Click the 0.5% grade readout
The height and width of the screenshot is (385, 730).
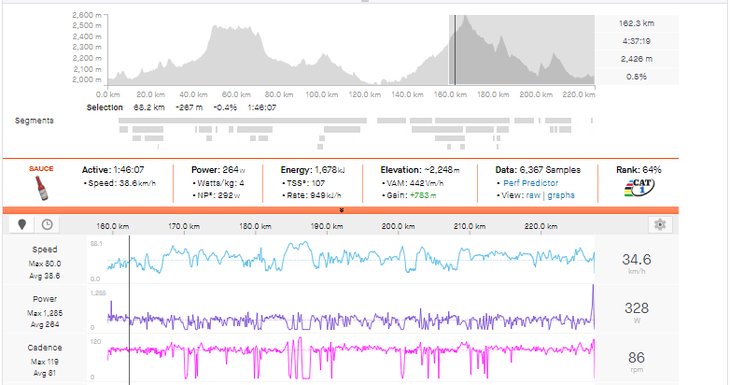[x=636, y=76]
